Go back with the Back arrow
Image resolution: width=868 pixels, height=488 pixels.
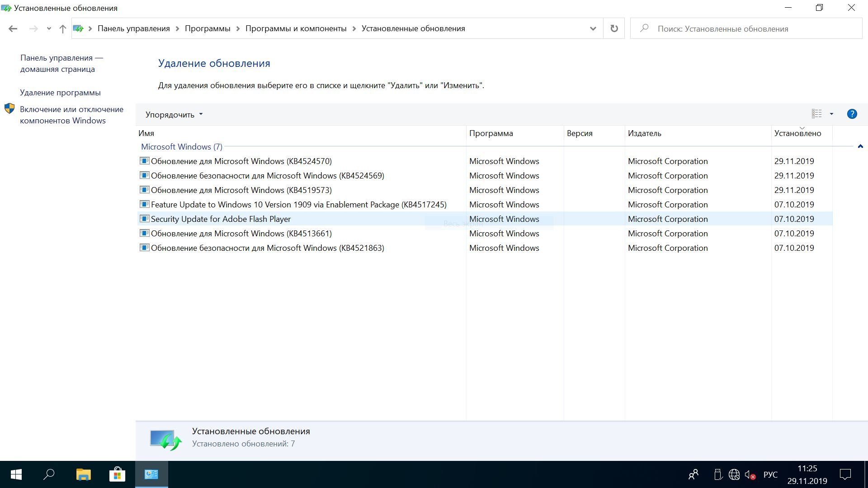click(13, 28)
